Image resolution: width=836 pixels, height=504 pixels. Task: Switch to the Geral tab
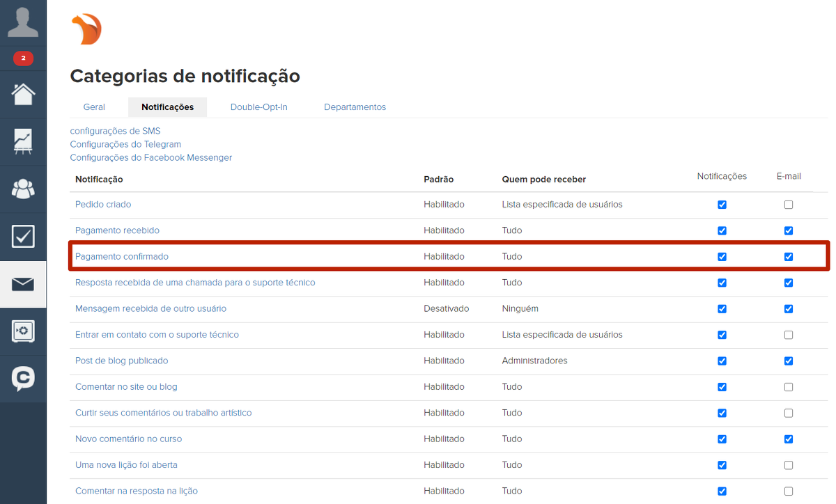94,107
